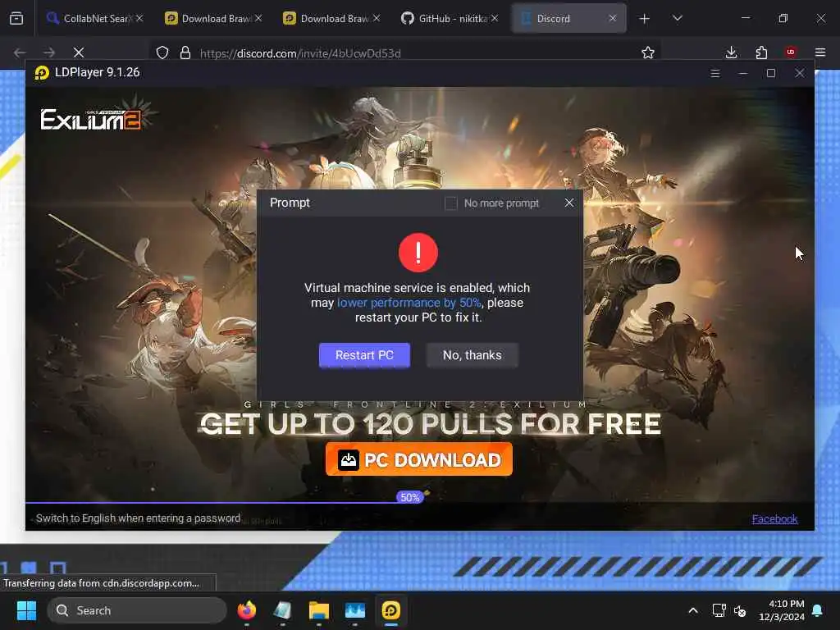840x630 pixels.
Task: Click the LDPlayer taskbar icon
Action: (x=391, y=610)
